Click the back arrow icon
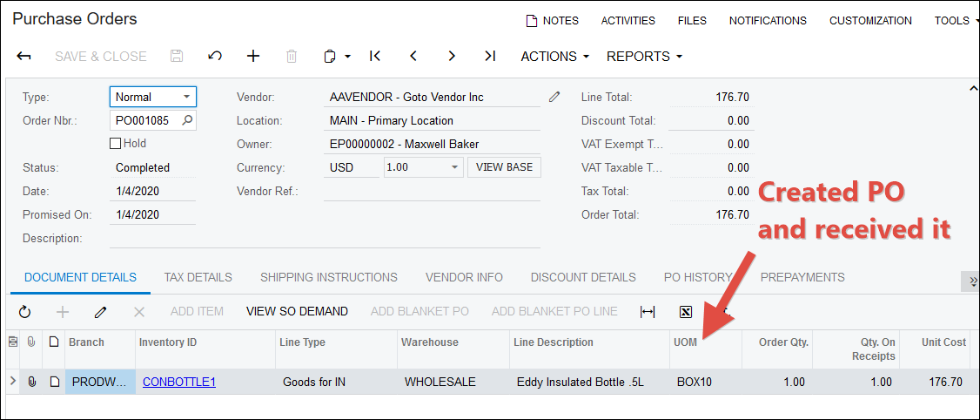This screenshot has width=980, height=420. click(24, 57)
